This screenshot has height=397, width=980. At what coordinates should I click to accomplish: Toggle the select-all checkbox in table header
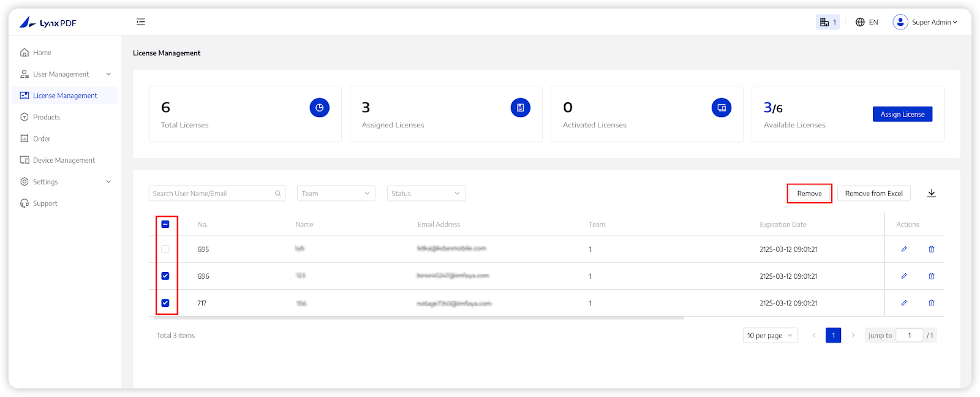[165, 224]
